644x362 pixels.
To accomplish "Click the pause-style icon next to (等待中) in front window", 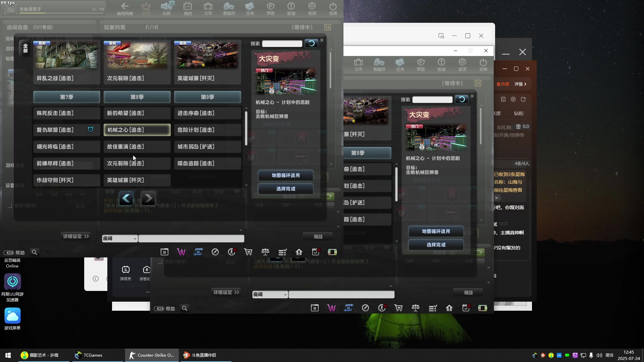I will click(x=328, y=27).
